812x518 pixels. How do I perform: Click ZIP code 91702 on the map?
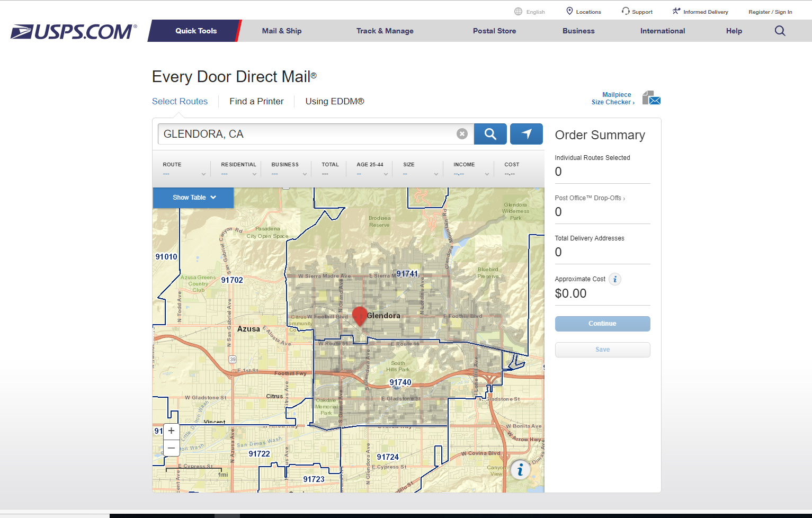coord(232,280)
